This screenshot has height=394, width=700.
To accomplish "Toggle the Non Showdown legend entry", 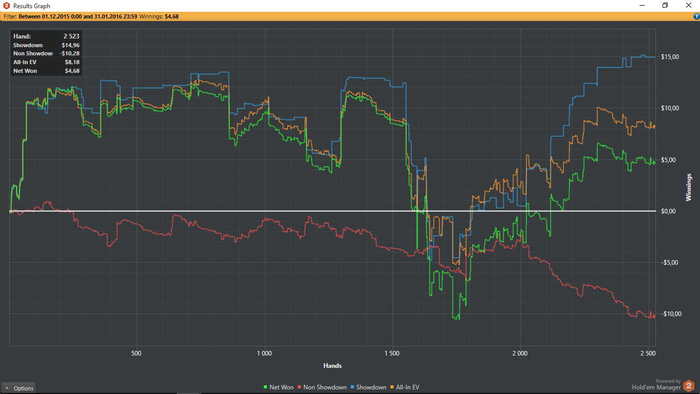I will pos(322,387).
